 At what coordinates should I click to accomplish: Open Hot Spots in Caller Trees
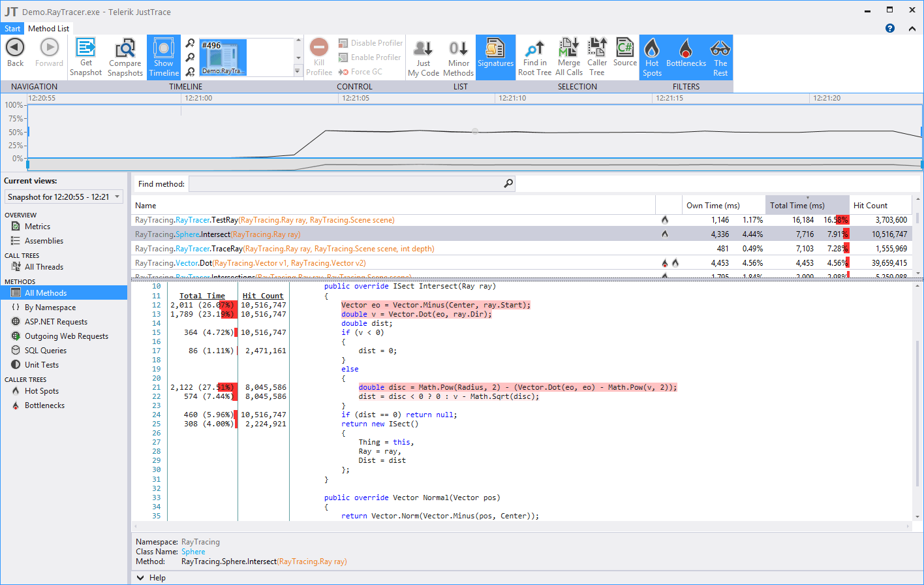click(x=42, y=391)
